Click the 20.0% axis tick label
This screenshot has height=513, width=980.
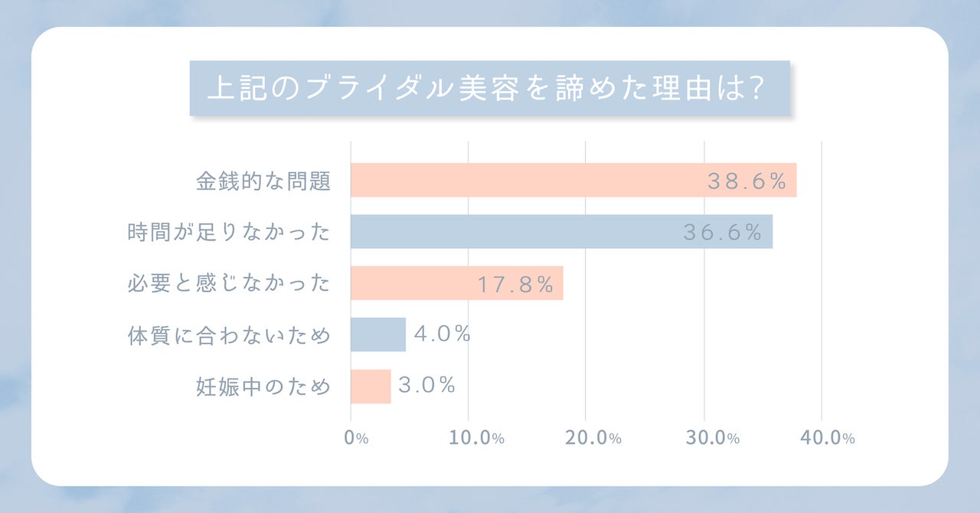click(593, 439)
